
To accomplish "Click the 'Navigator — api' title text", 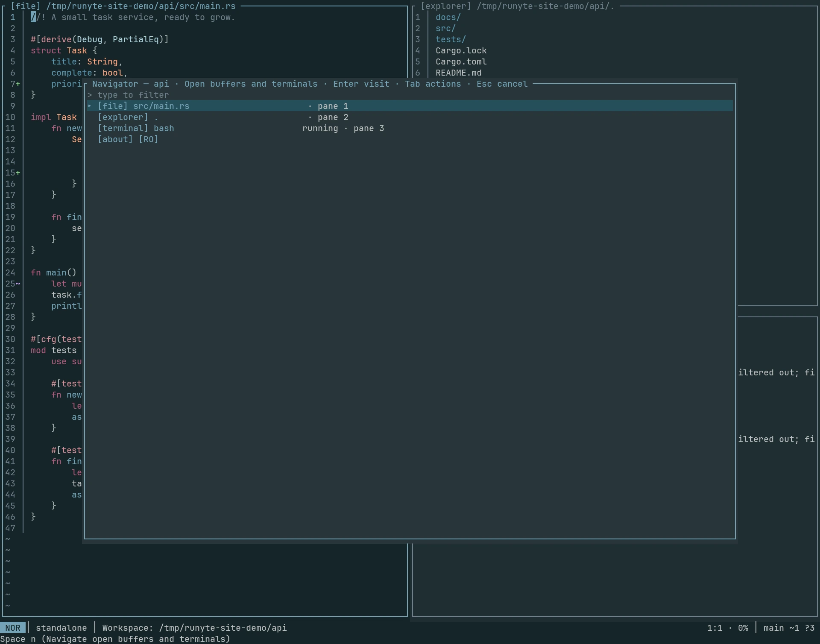I will pyautogui.click(x=130, y=84).
